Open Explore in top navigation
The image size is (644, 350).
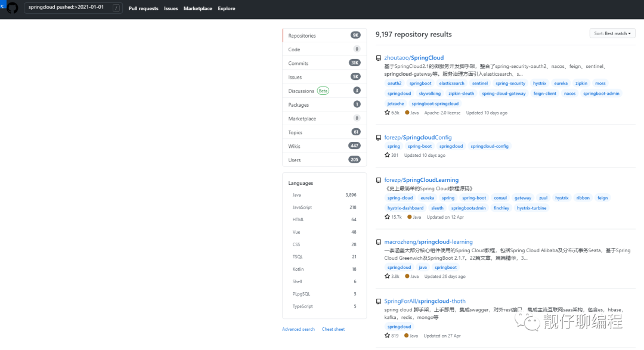(227, 8)
